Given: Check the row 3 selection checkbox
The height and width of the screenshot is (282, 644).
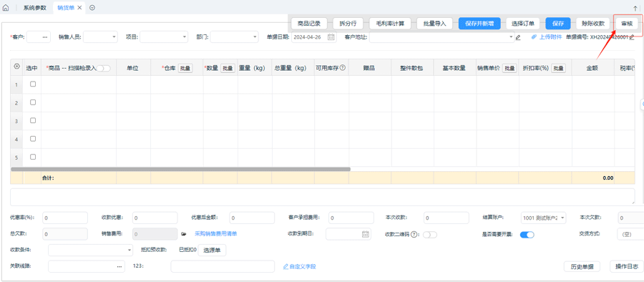Looking at the screenshot, I should click(33, 120).
